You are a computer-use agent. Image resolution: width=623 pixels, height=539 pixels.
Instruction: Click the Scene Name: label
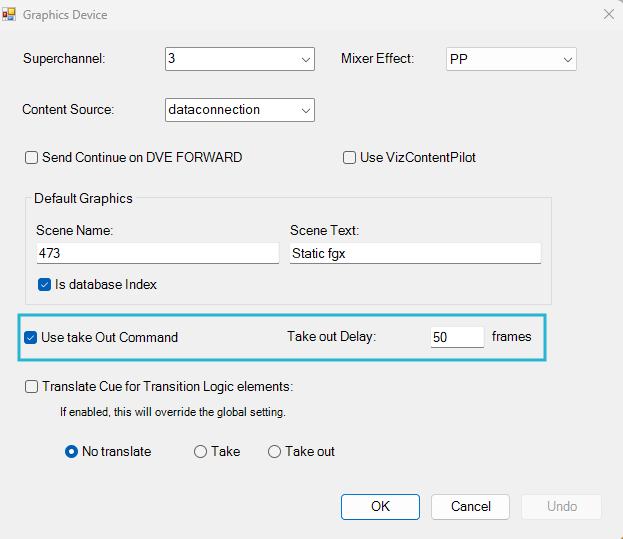(75, 230)
